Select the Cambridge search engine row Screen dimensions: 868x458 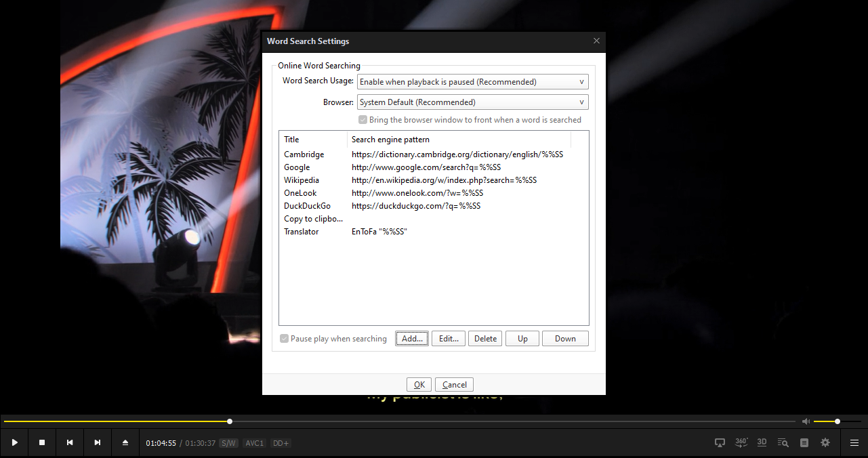[434, 154]
